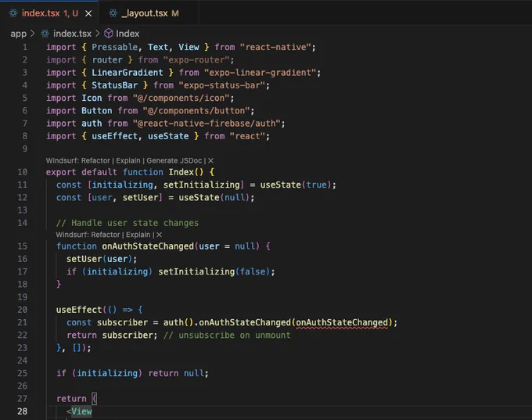532x420 pixels.
Task: Click StatusBar identifier on line 4
Action: point(115,85)
